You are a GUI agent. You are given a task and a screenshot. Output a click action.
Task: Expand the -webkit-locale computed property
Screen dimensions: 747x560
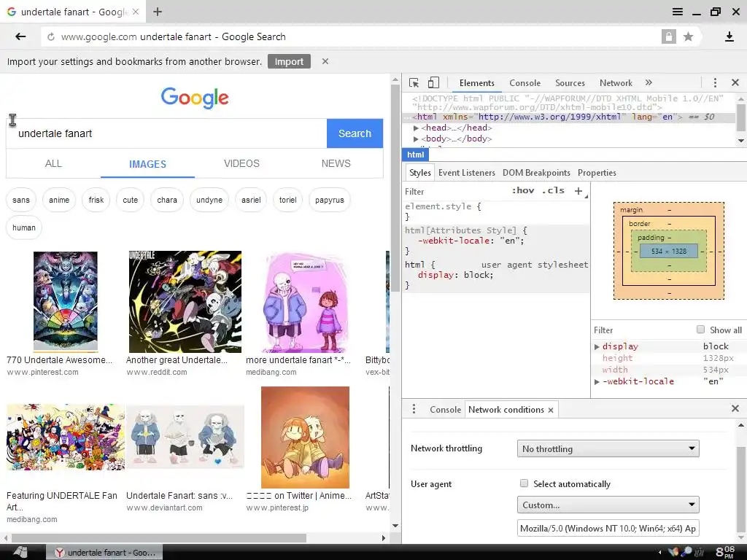click(x=597, y=382)
